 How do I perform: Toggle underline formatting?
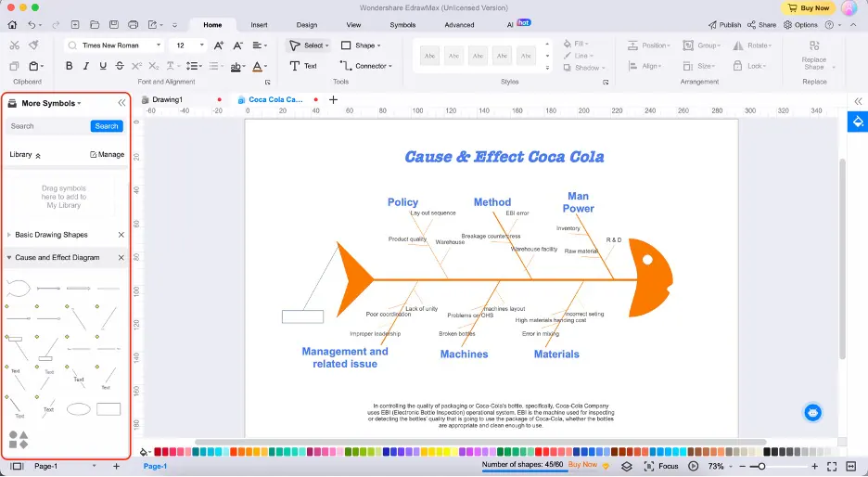[102, 66]
